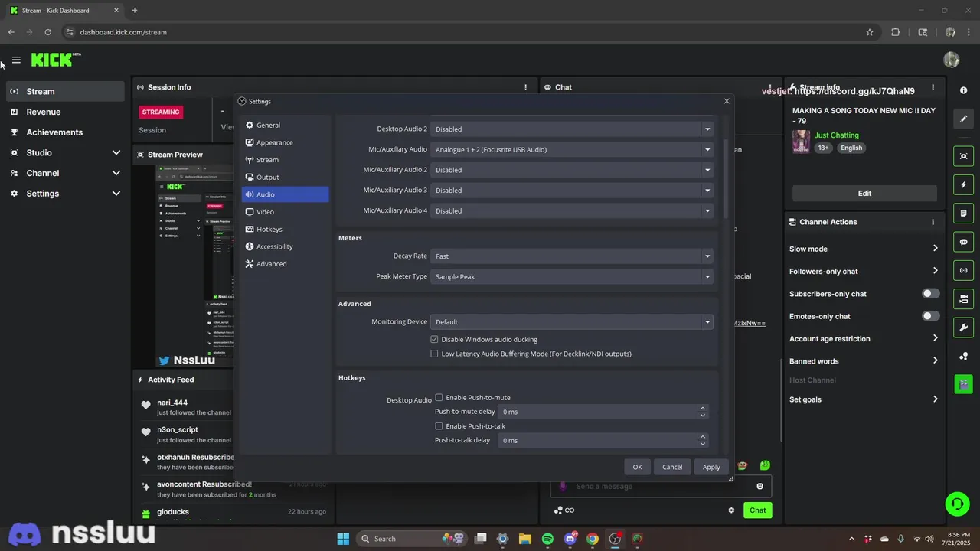The width and height of the screenshot is (980, 551).
Task: Open Monitoring Device dropdown
Action: click(x=571, y=322)
